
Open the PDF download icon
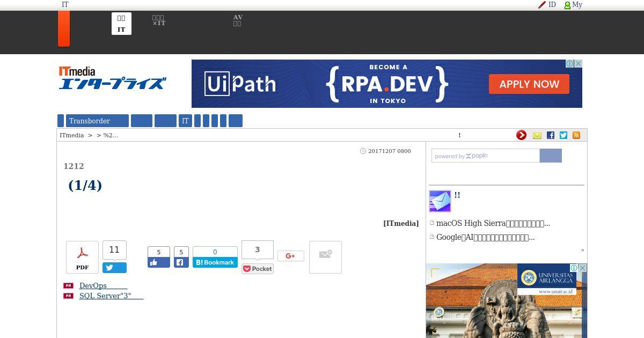pos(82,257)
